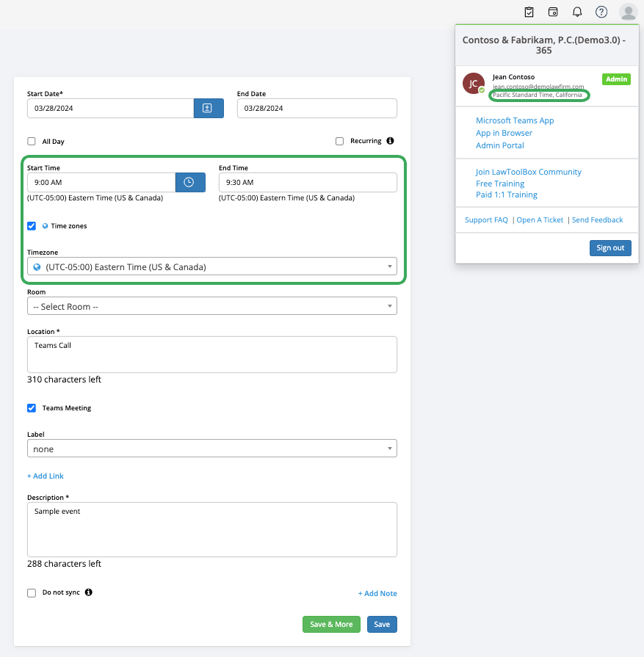Open the Support FAQ link
This screenshot has width=644, height=657.
point(486,220)
